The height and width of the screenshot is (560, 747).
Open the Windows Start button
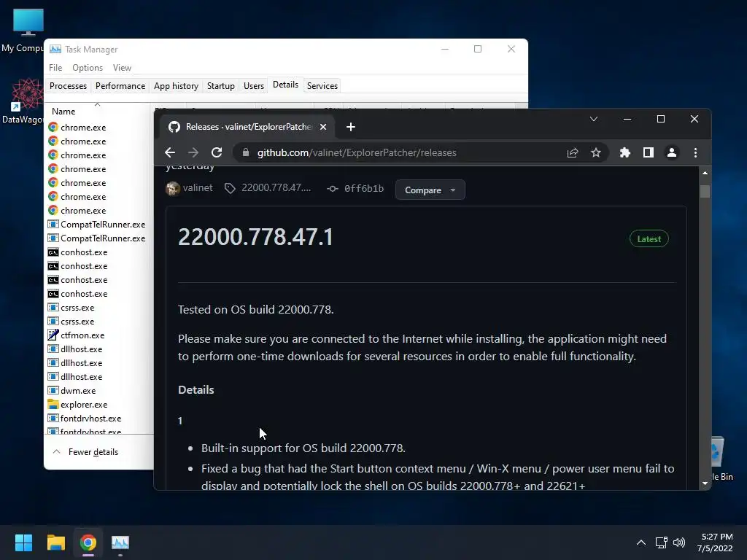click(23, 542)
